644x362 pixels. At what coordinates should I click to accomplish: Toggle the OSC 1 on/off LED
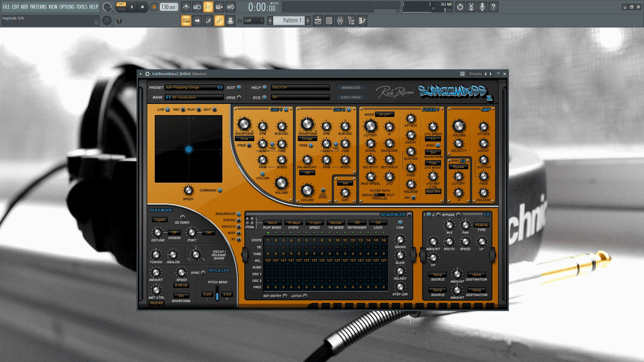[286, 110]
